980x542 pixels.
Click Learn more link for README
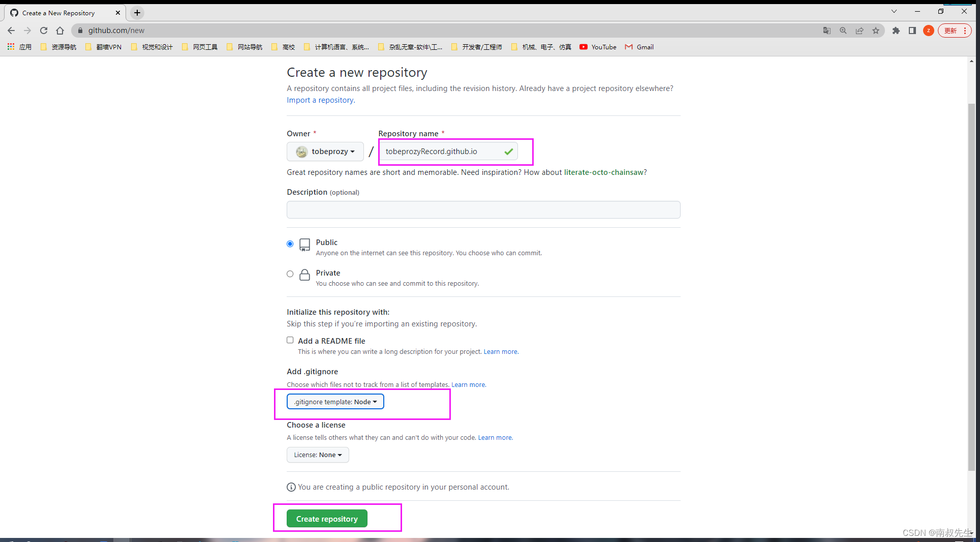(x=501, y=352)
